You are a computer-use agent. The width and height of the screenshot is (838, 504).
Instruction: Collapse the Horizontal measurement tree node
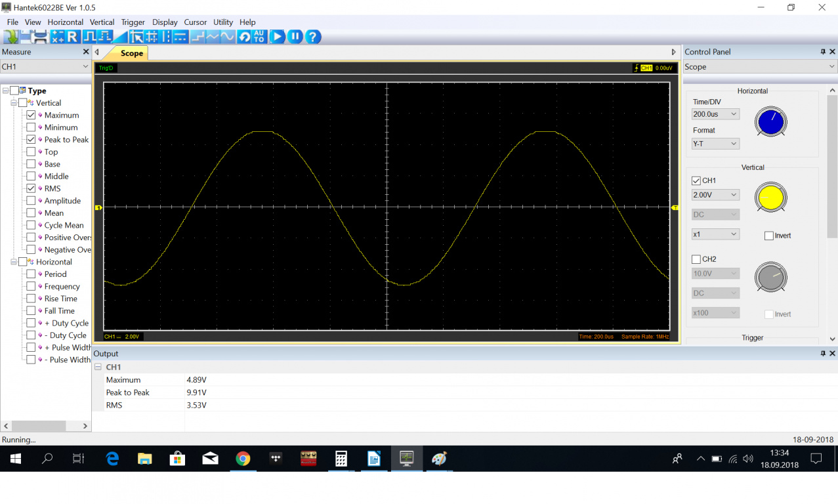[x=14, y=262]
